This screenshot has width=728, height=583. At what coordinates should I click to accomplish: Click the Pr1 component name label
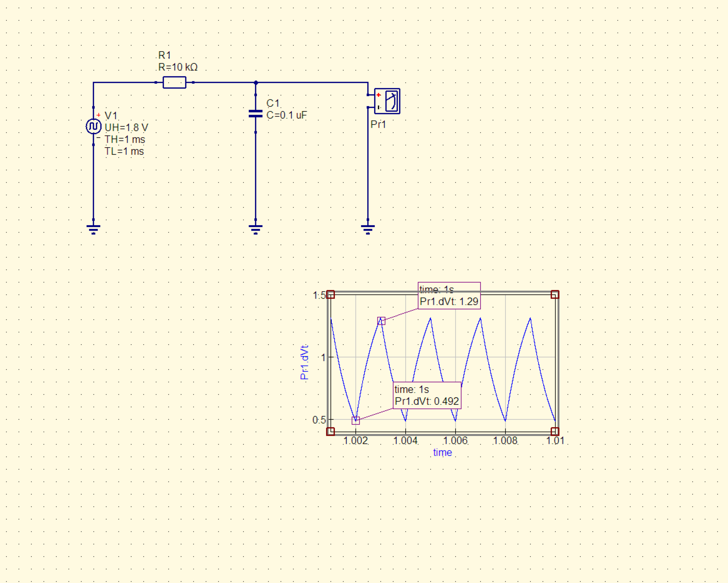coord(378,125)
